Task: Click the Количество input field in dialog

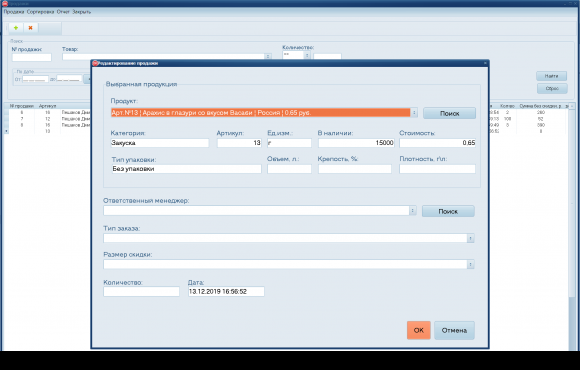Action: tap(141, 292)
